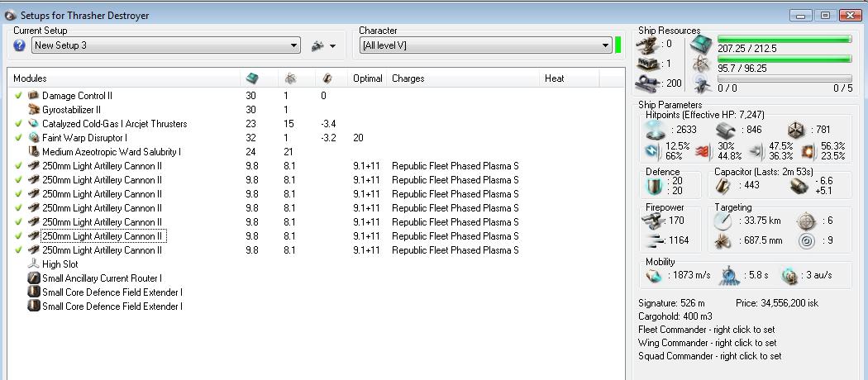Image resolution: width=868 pixels, height=380 pixels.
Task: Click the blue help question mark icon
Action: coord(19,45)
